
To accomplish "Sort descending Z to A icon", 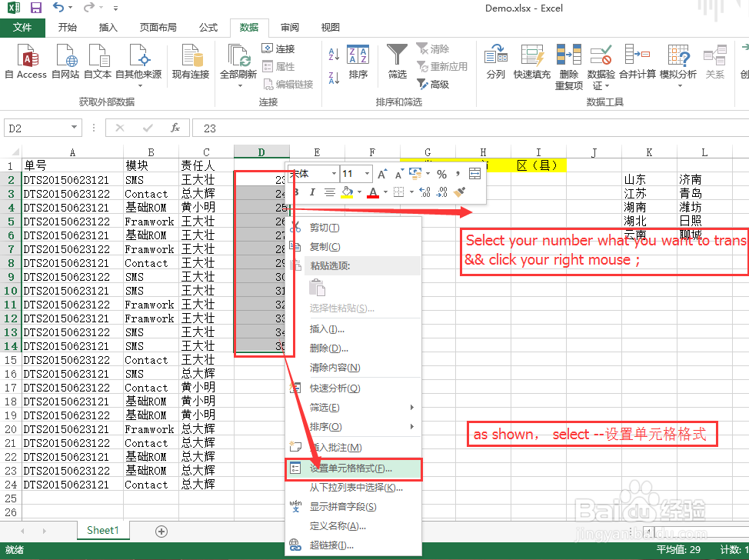I will pyautogui.click(x=334, y=77).
